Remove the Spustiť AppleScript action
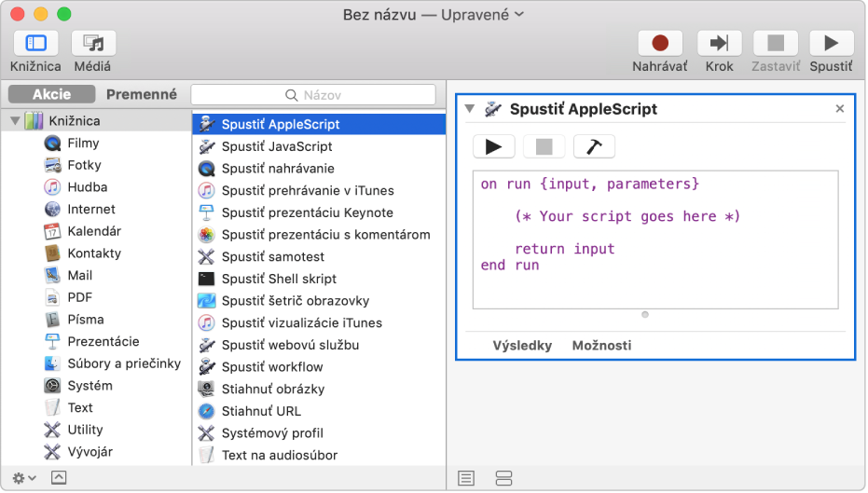Viewport: 868px width, 493px height. 840,109
